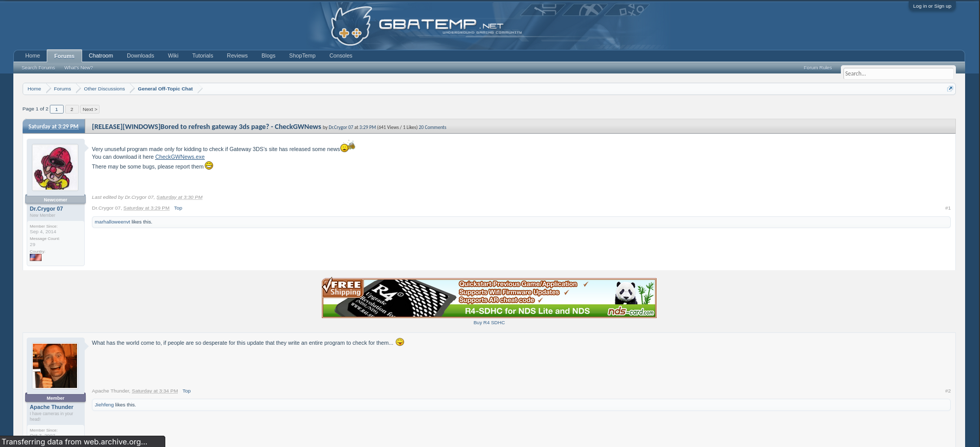
Task: Click the grinning smiley after 'report them'
Action: coord(209,165)
